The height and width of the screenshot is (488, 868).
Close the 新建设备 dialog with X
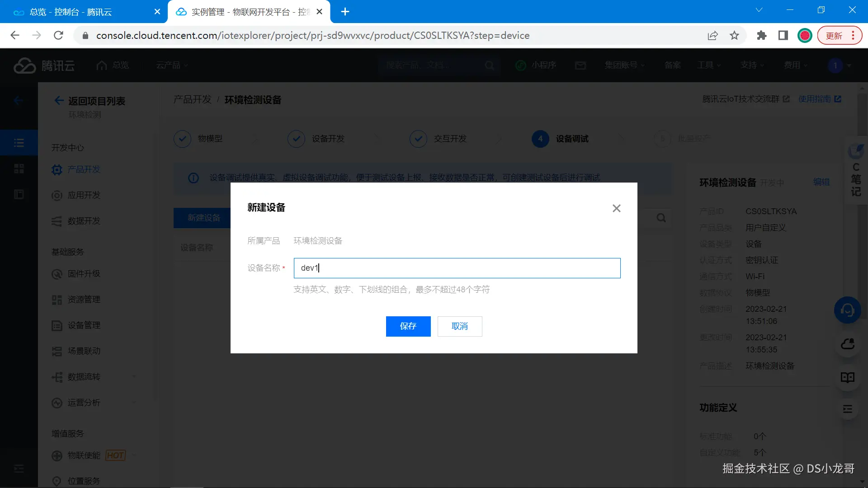point(616,208)
